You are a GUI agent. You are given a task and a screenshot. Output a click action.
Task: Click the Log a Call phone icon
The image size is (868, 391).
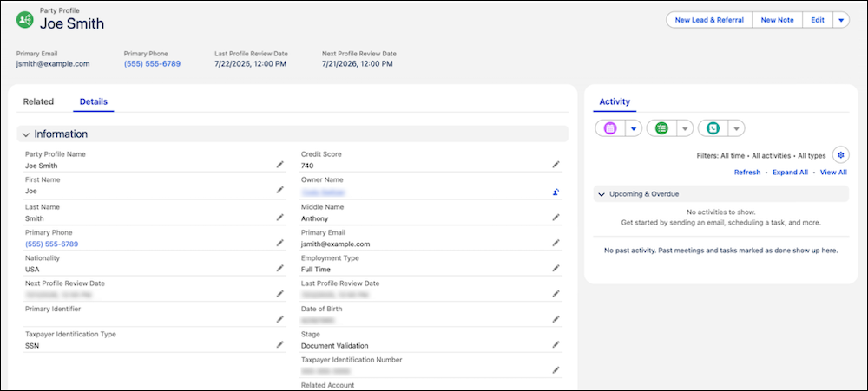point(713,128)
